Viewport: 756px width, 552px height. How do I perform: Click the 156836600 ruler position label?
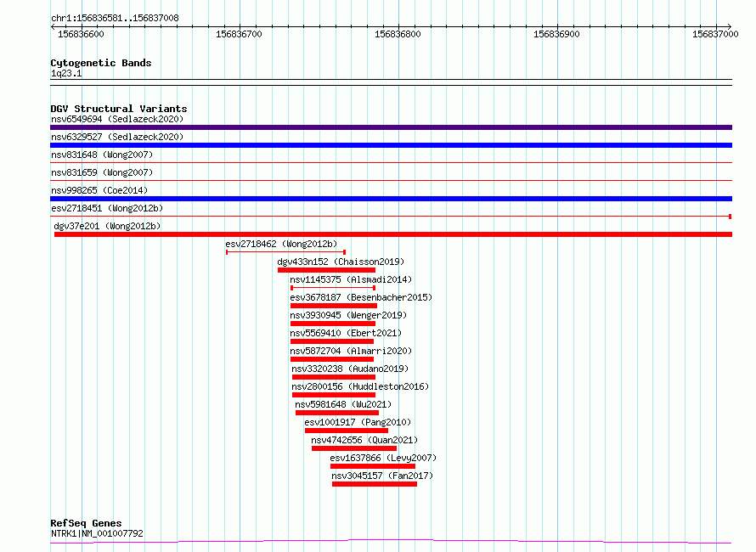point(81,34)
